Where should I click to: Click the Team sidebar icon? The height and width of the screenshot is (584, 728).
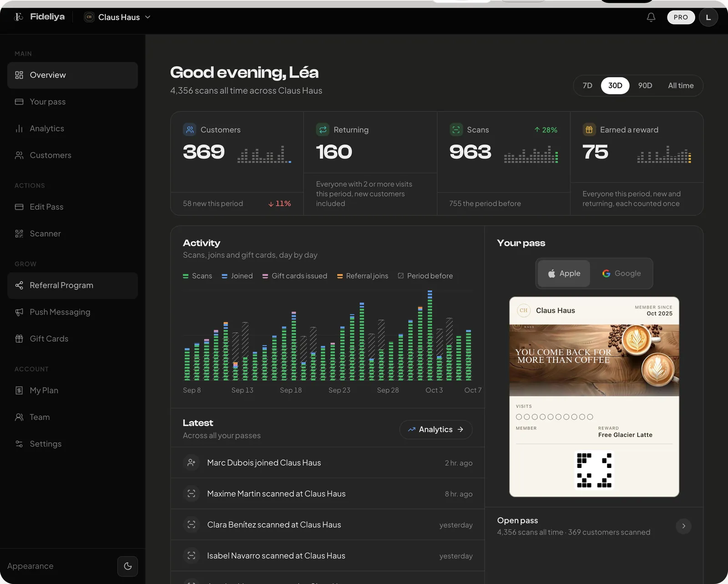[x=19, y=417]
